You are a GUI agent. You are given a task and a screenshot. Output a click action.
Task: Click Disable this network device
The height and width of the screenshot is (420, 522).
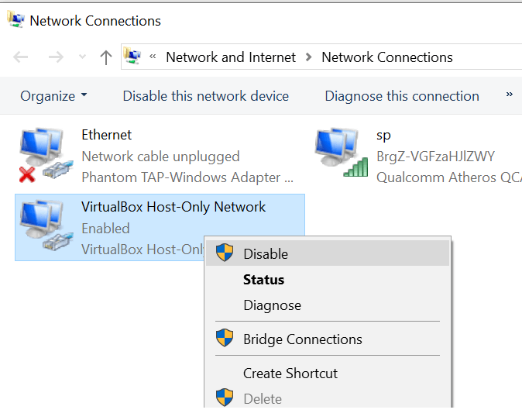205,96
